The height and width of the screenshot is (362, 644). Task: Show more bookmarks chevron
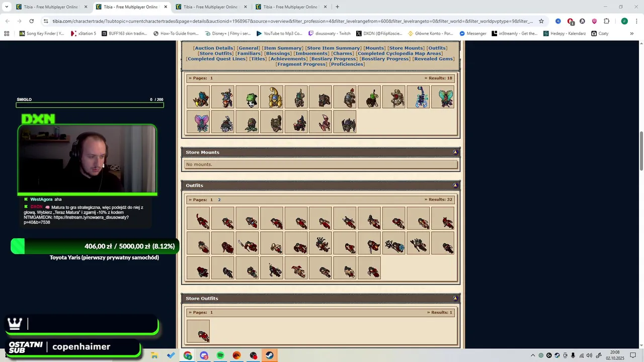tap(632, 34)
